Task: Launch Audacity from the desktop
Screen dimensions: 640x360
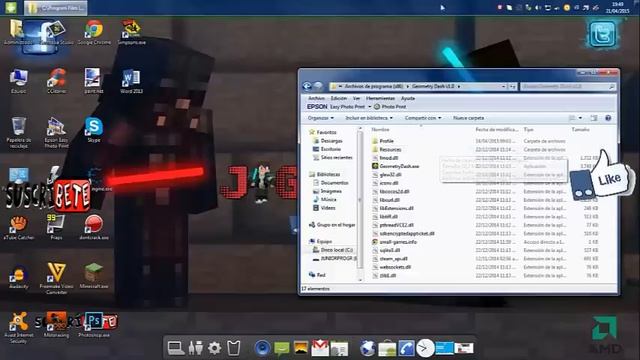Action: (19, 277)
